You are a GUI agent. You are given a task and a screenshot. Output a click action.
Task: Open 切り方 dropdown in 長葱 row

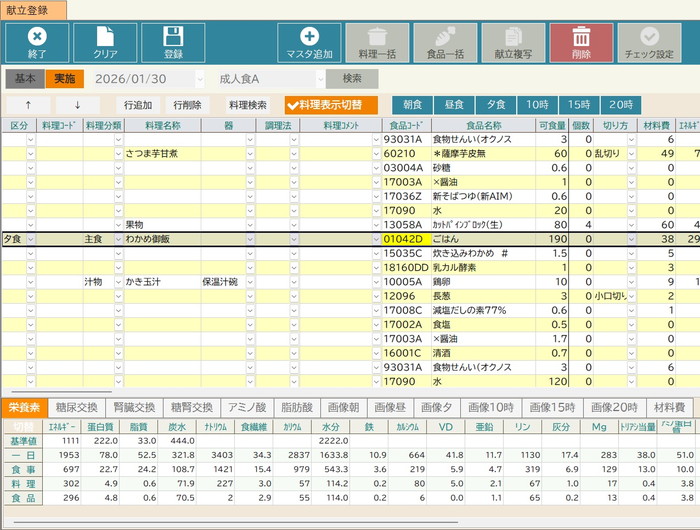(631, 296)
